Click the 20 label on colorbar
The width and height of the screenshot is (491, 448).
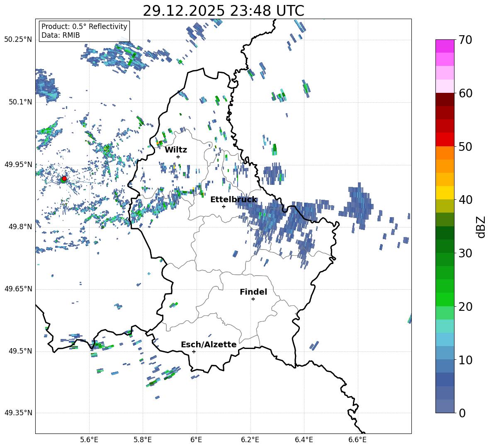(x=465, y=307)
